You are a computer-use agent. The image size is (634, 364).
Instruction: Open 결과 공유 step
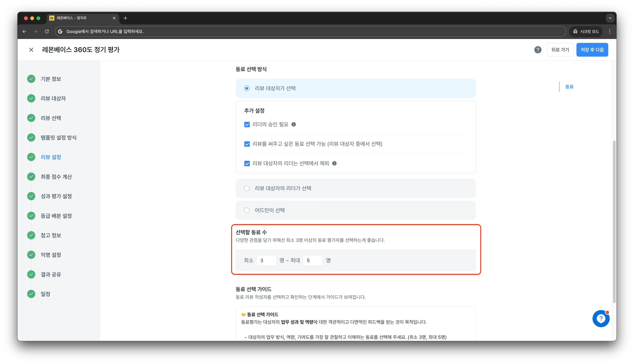point(51,274)
